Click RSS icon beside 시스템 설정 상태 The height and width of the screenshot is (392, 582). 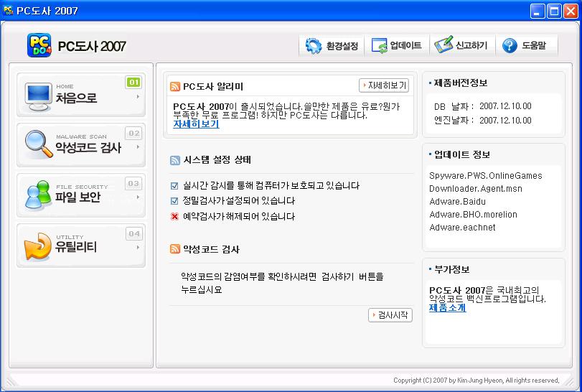(x=175, y=160)
